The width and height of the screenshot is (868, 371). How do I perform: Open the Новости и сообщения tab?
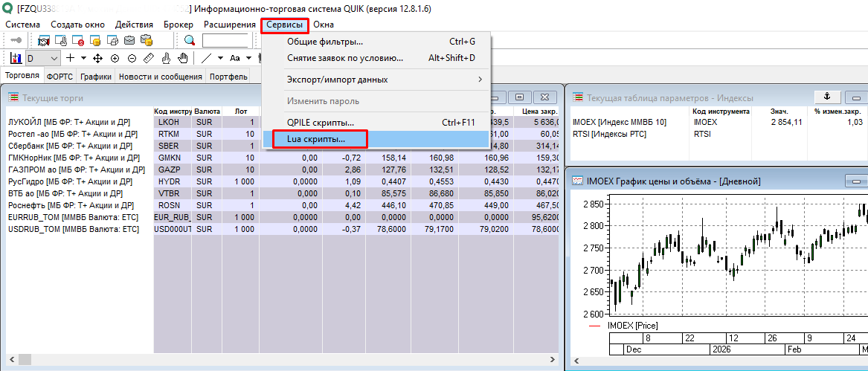[160, 77]
